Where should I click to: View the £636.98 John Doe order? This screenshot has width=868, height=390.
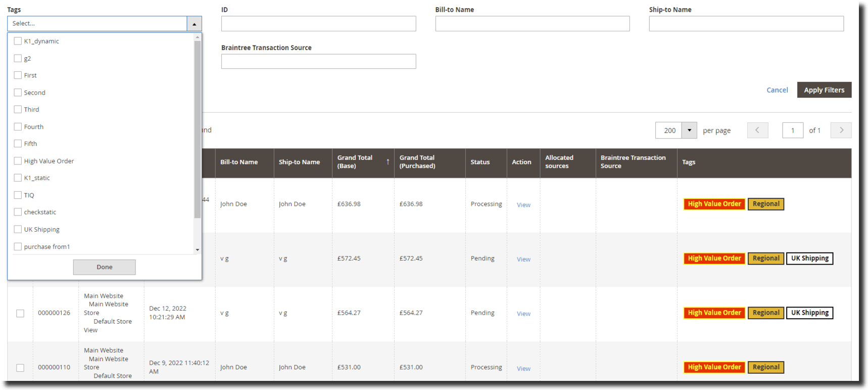pos(523,205)
